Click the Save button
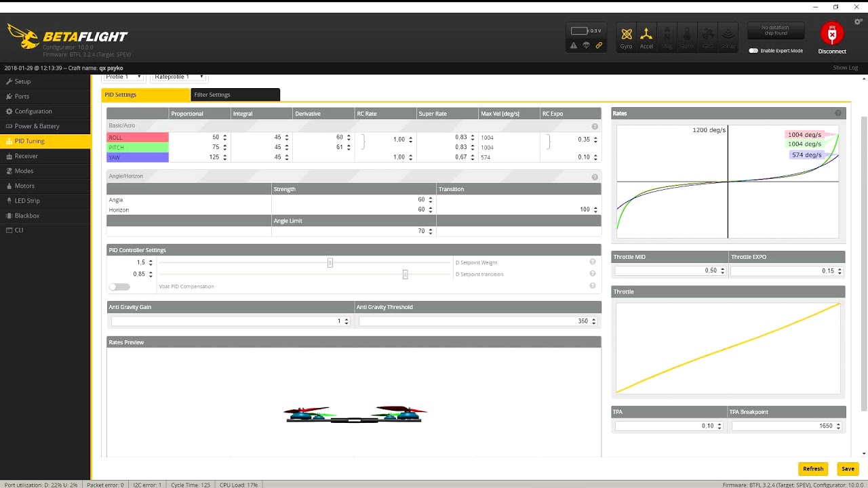868x488 pixels. coord(848,468)
